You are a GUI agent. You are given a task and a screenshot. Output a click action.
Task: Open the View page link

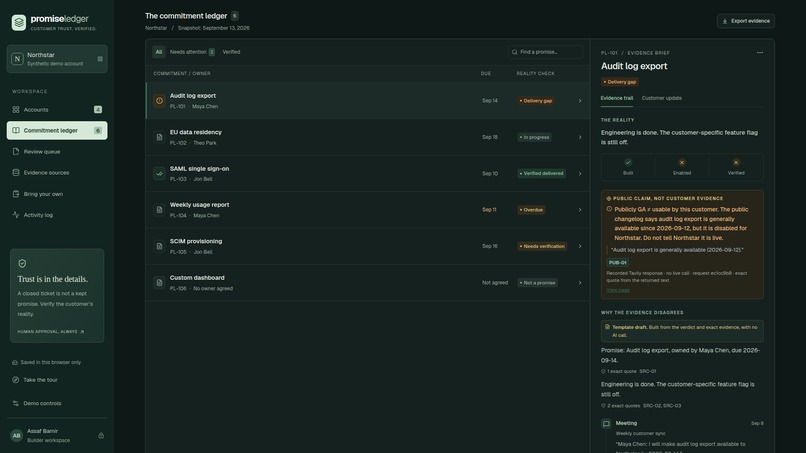pos(617,291)
